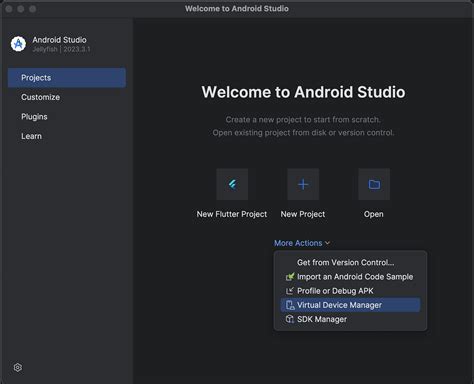
Task: Click the Open label under folder
Action: coord(374,214)
